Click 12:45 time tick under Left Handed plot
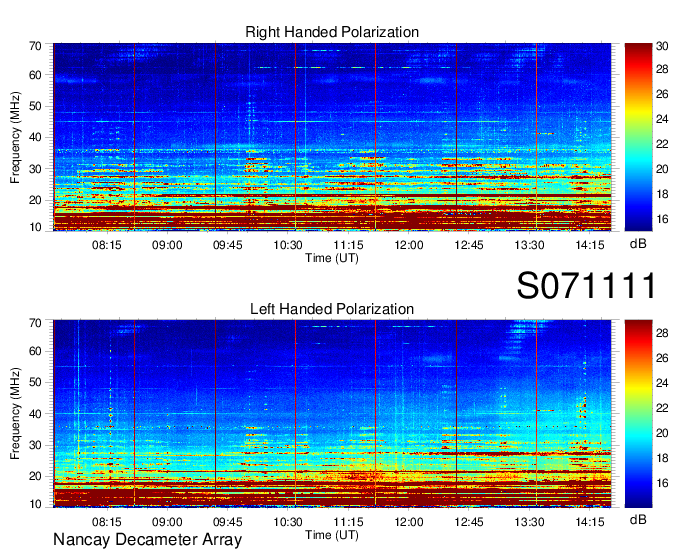 tap(469, 522)
